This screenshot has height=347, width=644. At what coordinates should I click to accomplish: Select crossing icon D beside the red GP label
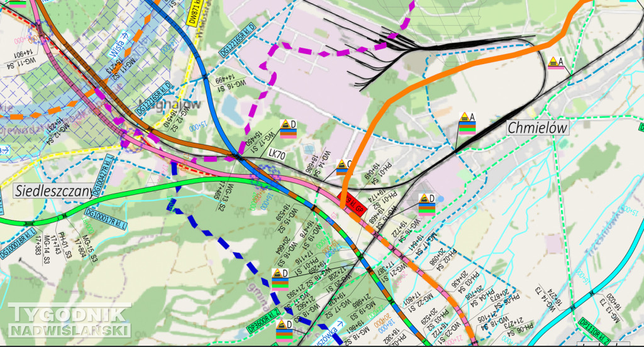pyautogui.click(x=427, y=203)
